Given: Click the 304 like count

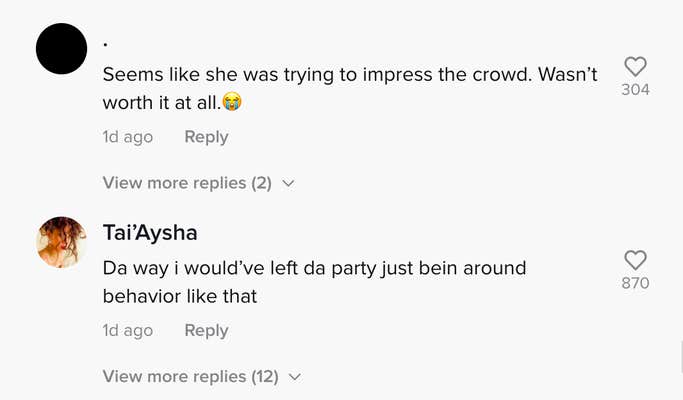Looking at the screenshot, I should [635, 90].
